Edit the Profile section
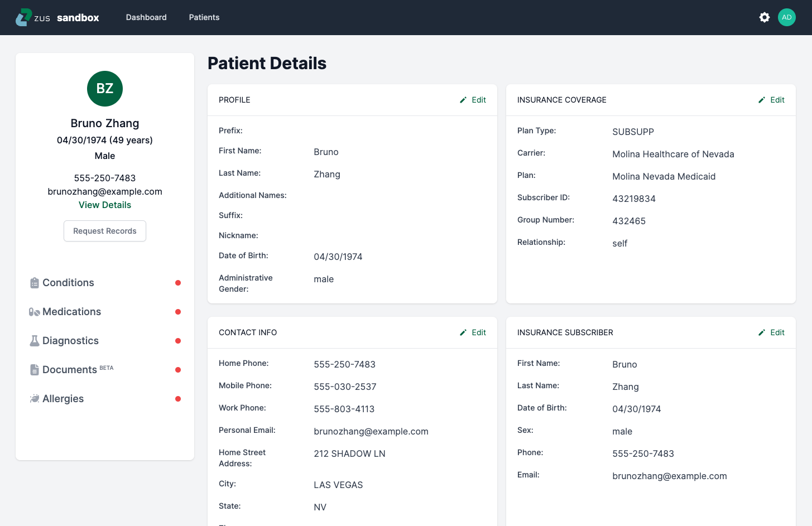The height and width of the screenshot is (526, 812). click(473, 100)
